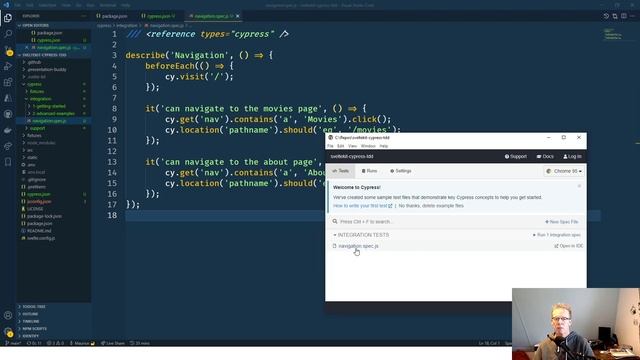Viewport: 640px width, 360px height.
Task: Open the Help menu in the Cypress window
Action: (x=384, y=146)
